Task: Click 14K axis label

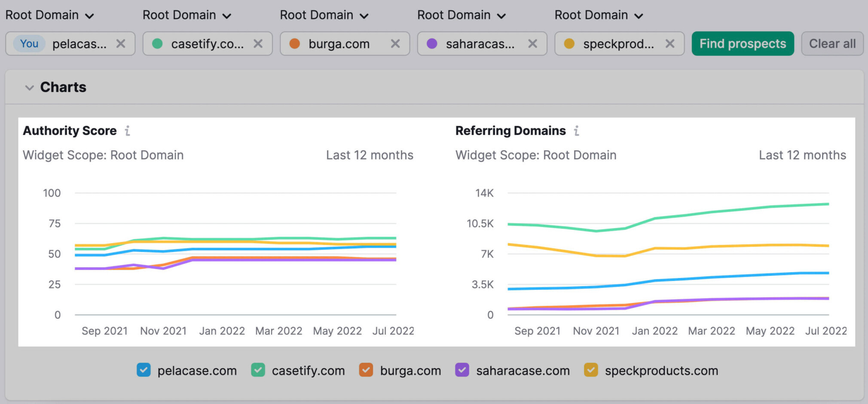Action: (x=484, y=193)
